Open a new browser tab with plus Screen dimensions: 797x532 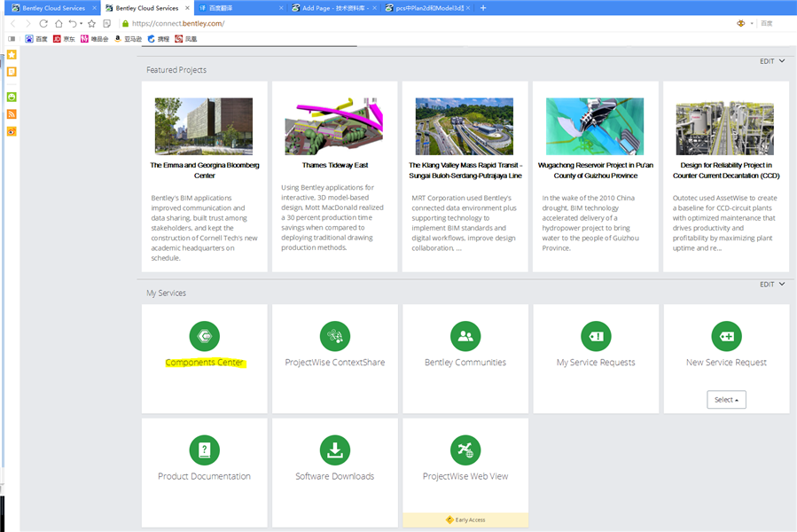click(x=483, y=8)
